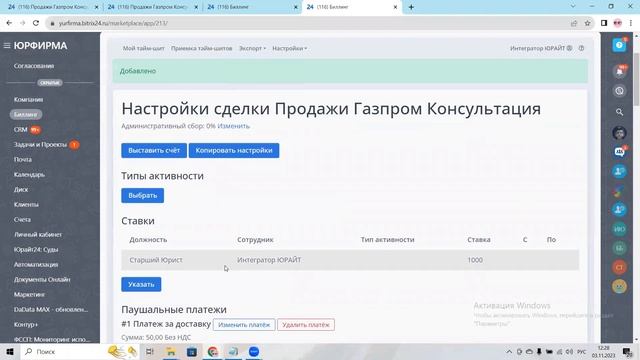
Task: Open Маркетинг in the sidebar
Action: pos(29,294)
